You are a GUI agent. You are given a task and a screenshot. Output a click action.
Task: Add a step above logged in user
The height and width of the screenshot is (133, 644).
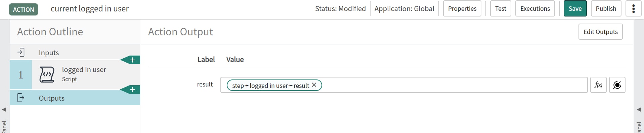(130, 60)
